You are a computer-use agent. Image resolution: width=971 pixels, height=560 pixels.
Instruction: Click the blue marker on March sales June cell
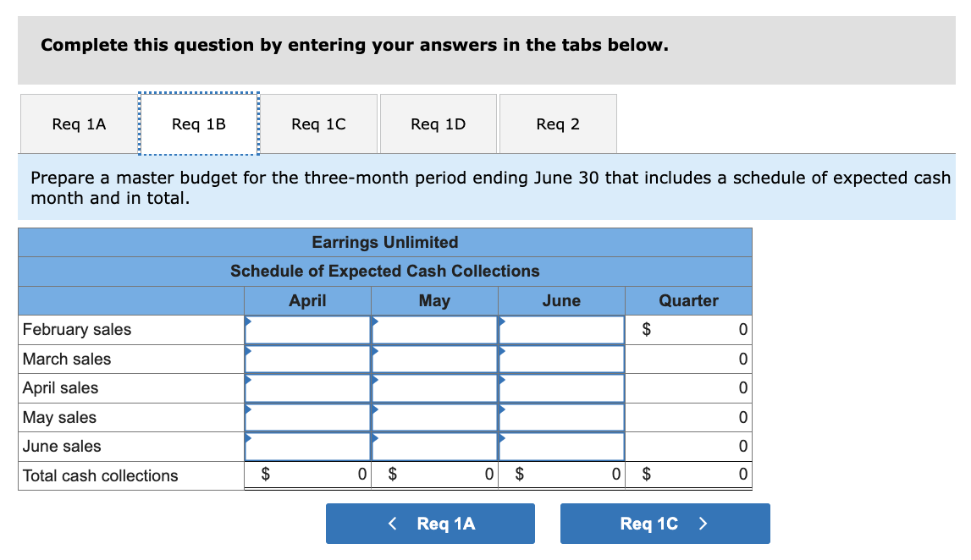point(502,353)
